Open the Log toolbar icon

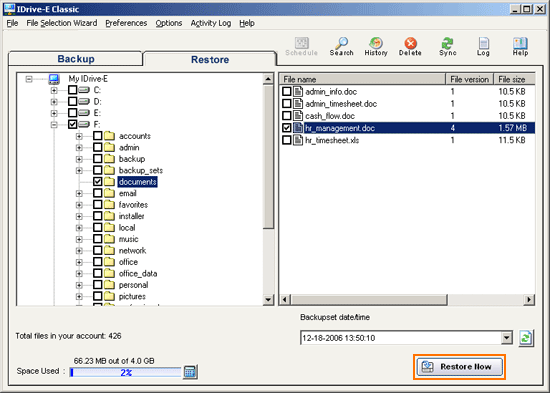tap(483, 47)
